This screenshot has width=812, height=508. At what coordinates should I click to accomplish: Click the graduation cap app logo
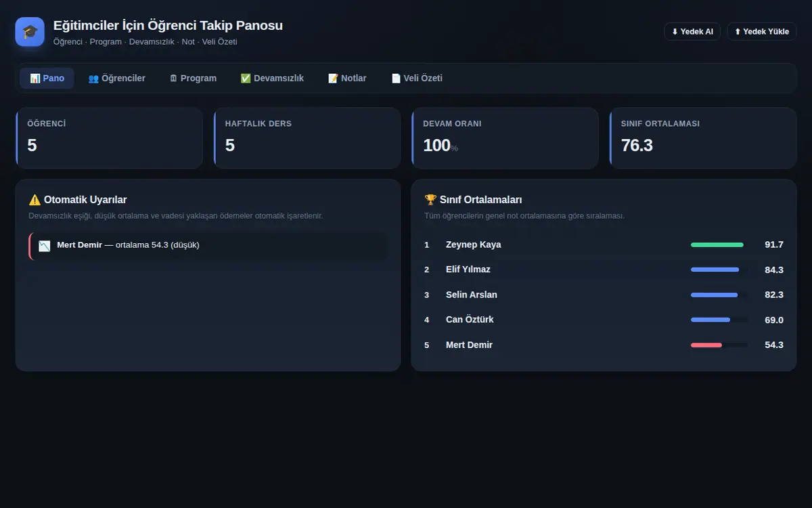pos(30,32)
